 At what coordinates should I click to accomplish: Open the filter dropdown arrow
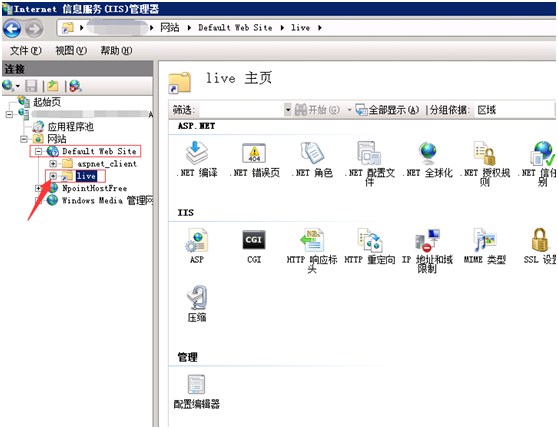coord(288,110)
